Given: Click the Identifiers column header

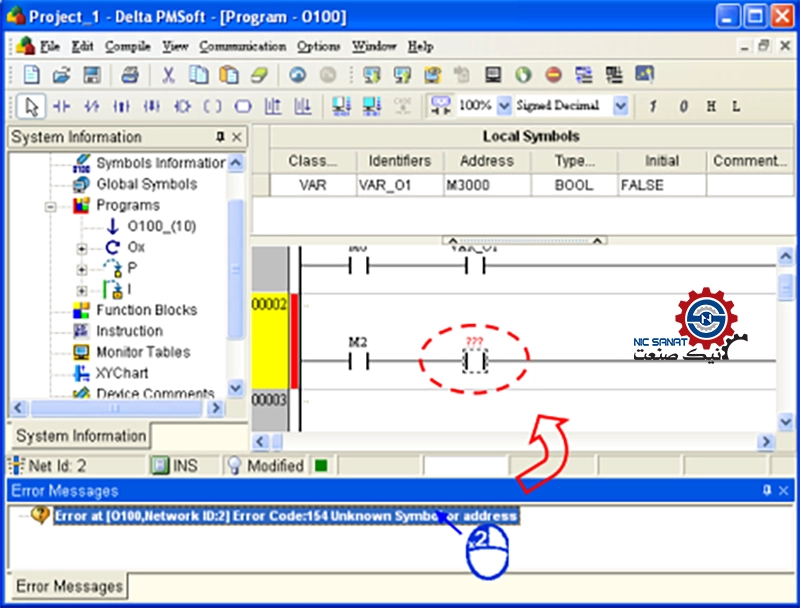Looking at the screenshot, I should pyautogui.click(x=399, y=161).
